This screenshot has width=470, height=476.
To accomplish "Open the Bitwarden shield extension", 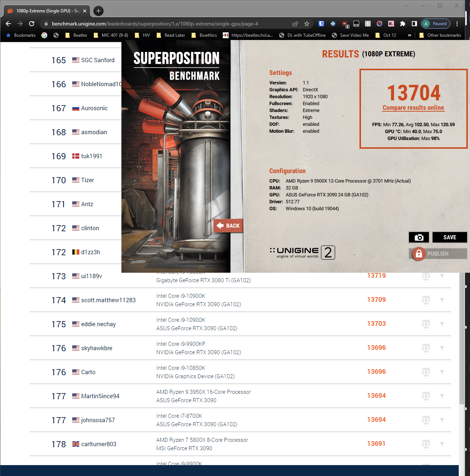I will point(321,24).
